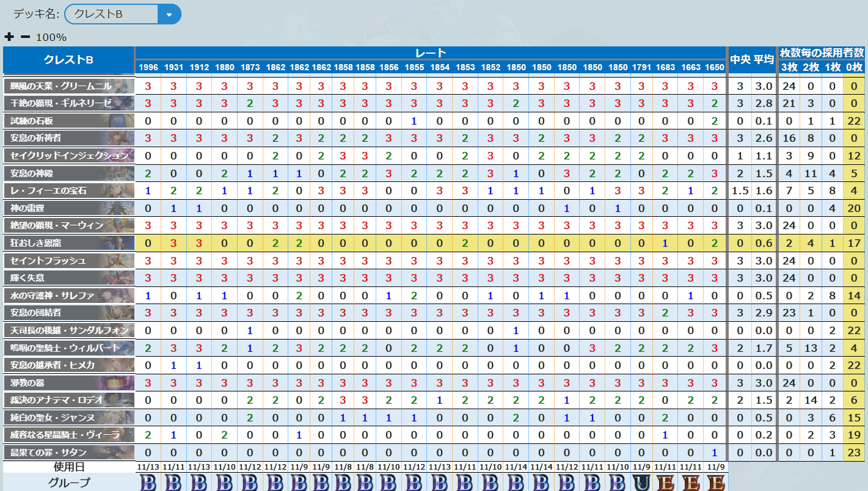Click the 中央 median column header
The height and width of the screenshot is (491, 868).
[x=740, y=60]
